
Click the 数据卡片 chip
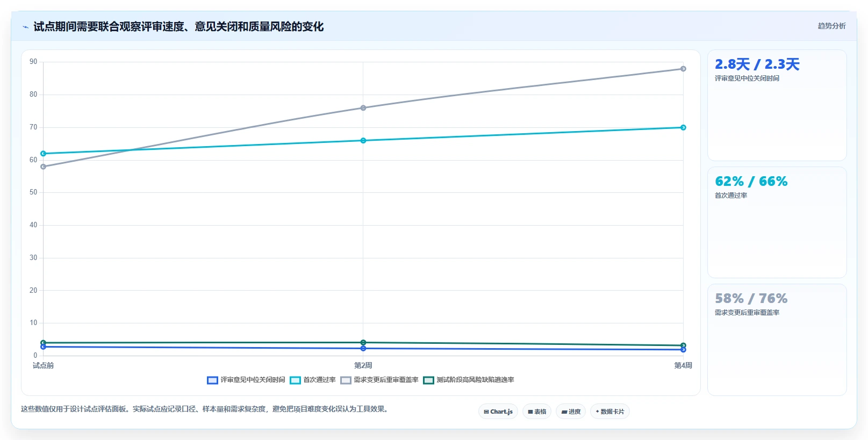coord(610,412)
